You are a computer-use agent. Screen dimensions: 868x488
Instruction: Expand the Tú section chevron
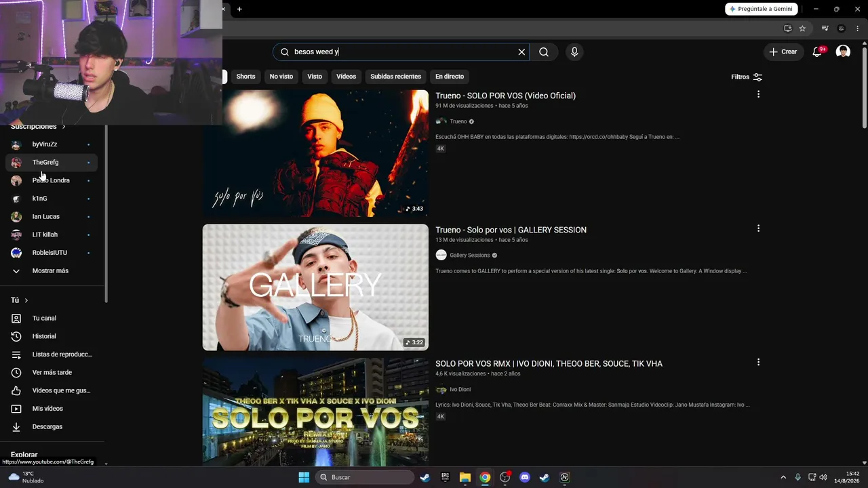point(26,300)
